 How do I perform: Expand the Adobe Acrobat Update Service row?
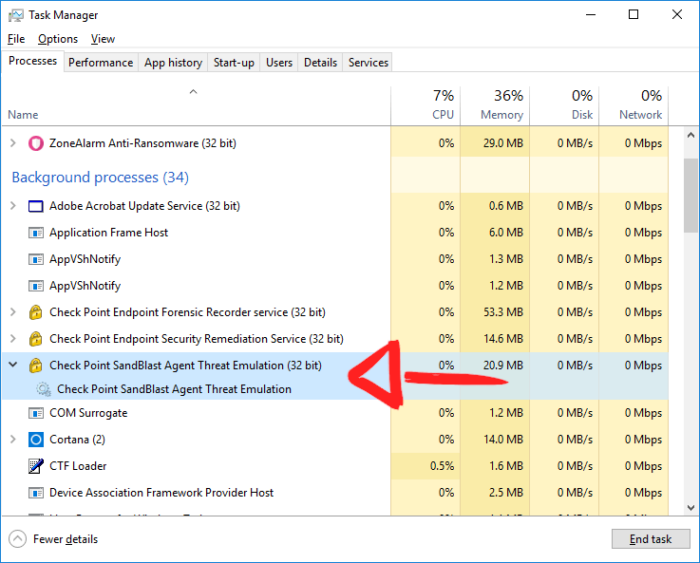point(13,206)
